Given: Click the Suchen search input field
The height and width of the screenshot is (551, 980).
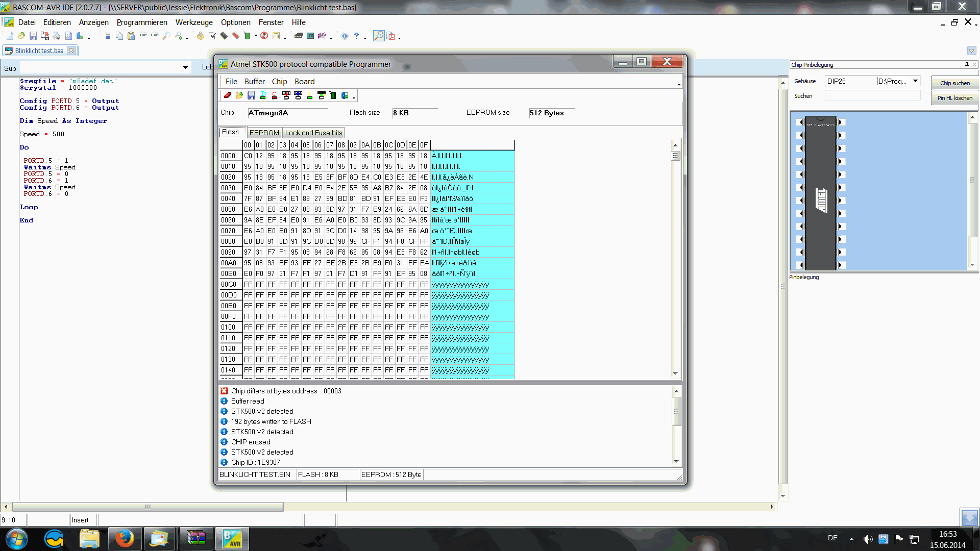Looking at the screenshot, I should pyautogui.click(x=872, y=96).
